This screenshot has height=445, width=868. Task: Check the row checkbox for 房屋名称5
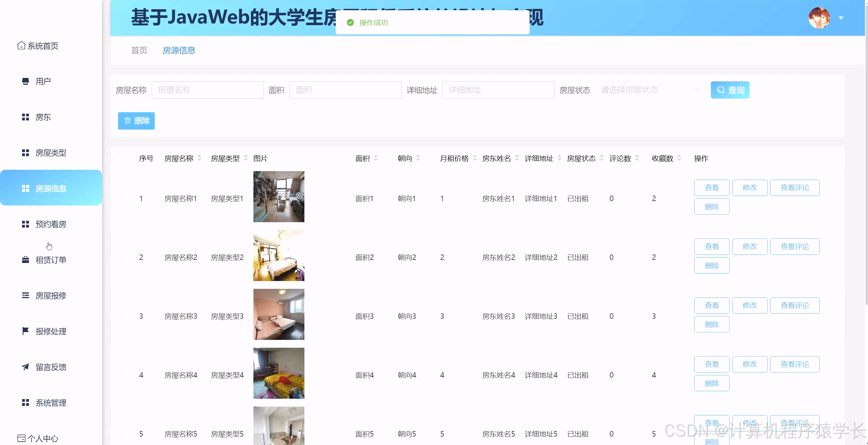tap(117, 434)
